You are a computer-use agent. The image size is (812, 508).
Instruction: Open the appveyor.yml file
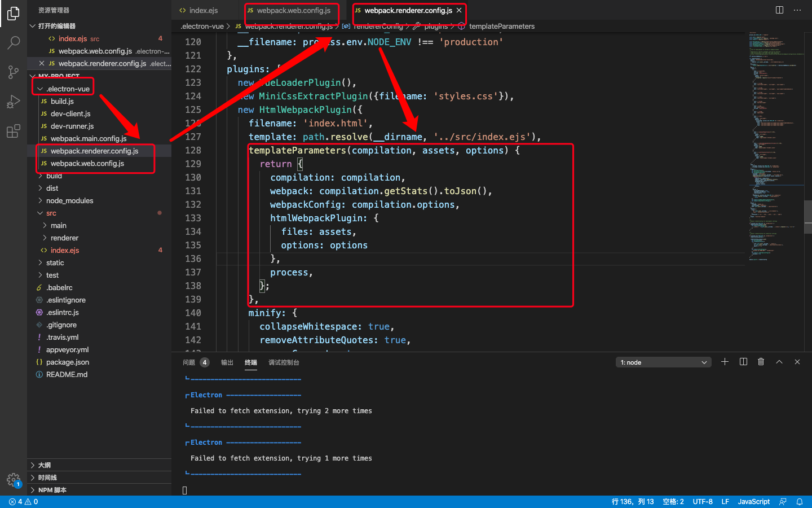99,349
